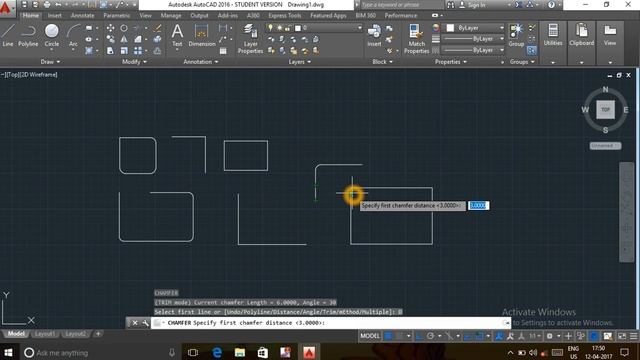The image size is (640, 360).
Task: Click the Group tool icon
Action: click(x=516, y=35)
